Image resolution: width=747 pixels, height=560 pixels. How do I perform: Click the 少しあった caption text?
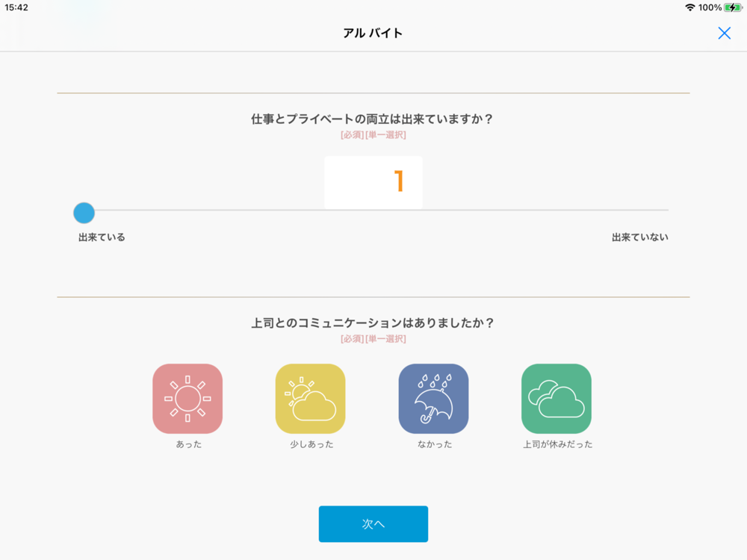point(311,444)
